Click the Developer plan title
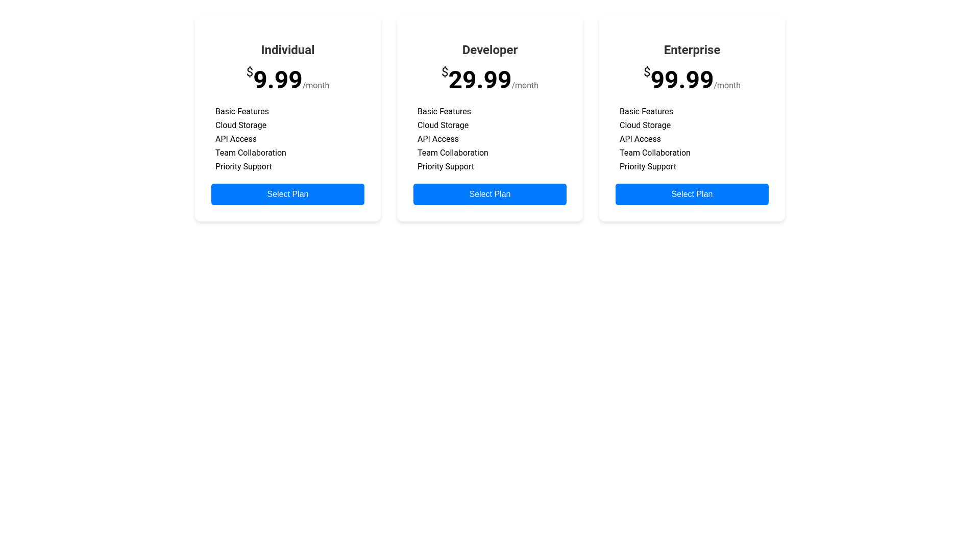This screenshot has height=551, width=980. [489, 50]
